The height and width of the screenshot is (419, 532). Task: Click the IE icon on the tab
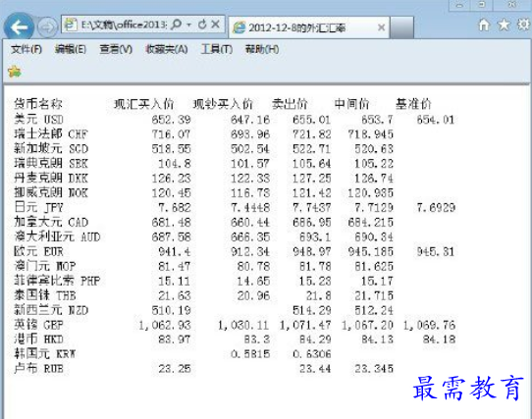pyautogui.click(x=239, y=27)
